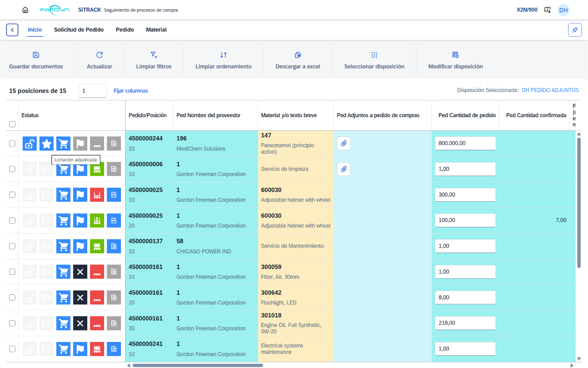Click blue flag icon in CHICAGO POWER IND. row
Image resolution: width=588 pixels, height=368 pixels.
point(80,246)
